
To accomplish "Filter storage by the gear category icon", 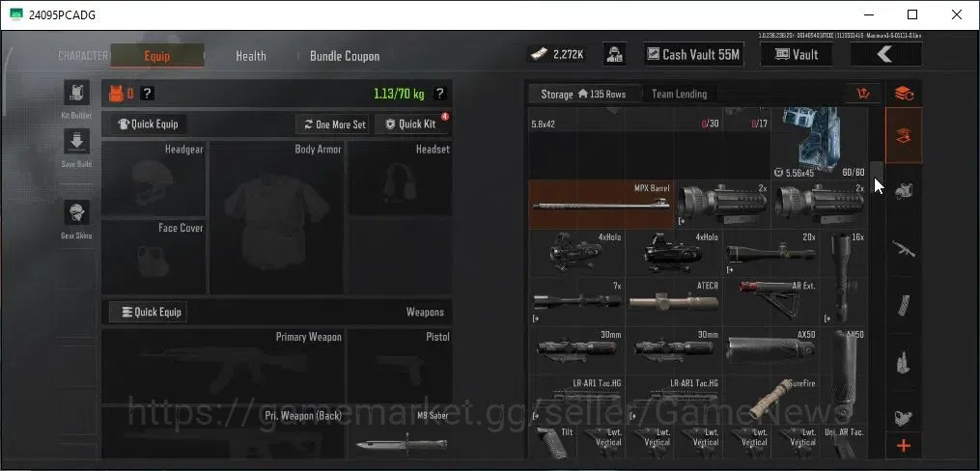I will pos(904,191).
